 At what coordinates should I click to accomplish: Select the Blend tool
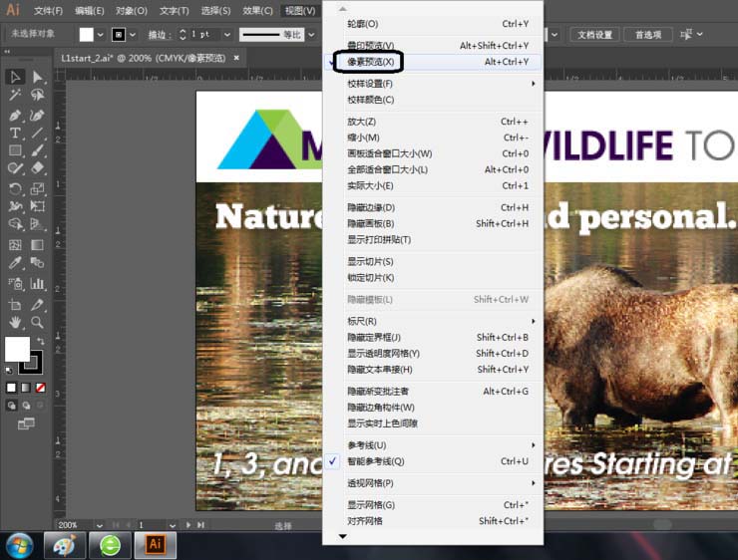point(37,262)
